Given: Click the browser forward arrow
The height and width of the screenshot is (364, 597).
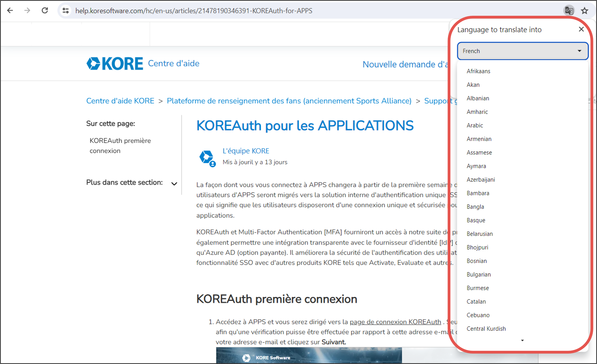Looking at the screenshot, I should pos(27,11).
